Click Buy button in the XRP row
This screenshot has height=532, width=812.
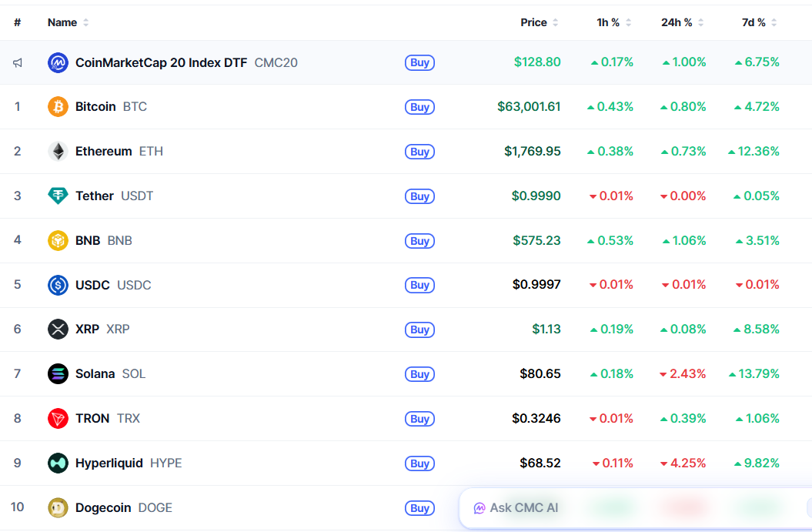(x=419, y=330)
